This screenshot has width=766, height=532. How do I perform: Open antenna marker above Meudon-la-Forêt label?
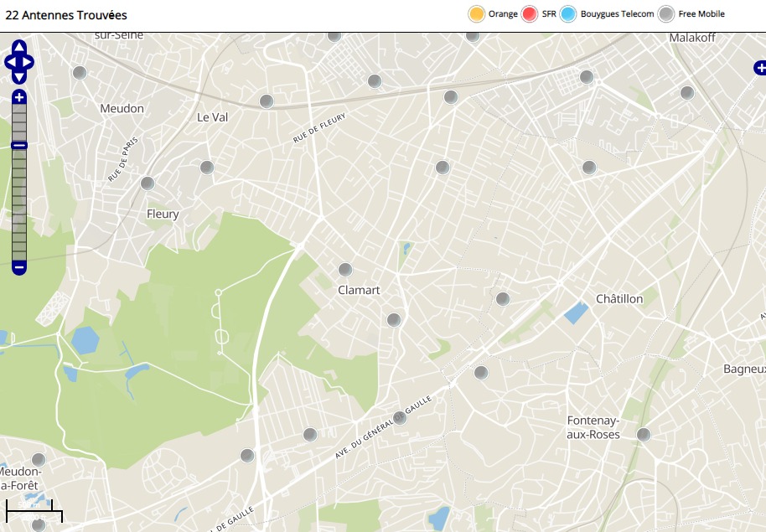click(x=39, y=459)
